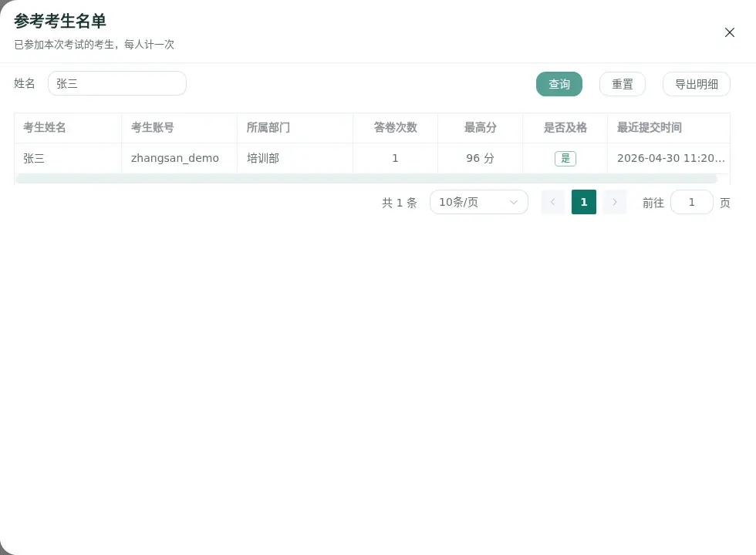Screen dimensions: 756x555
Task: Click the 2026-04-30 submission time cell
Action: [669, 158]
